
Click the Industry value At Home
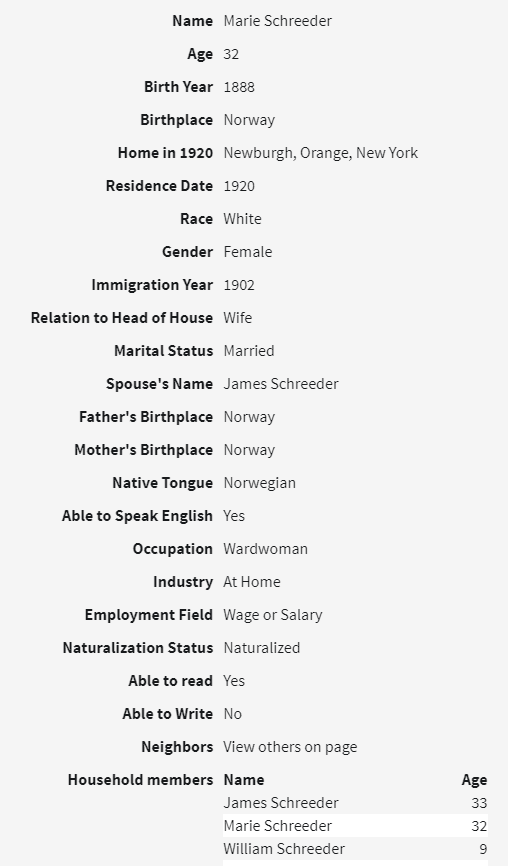coord(252,582)
